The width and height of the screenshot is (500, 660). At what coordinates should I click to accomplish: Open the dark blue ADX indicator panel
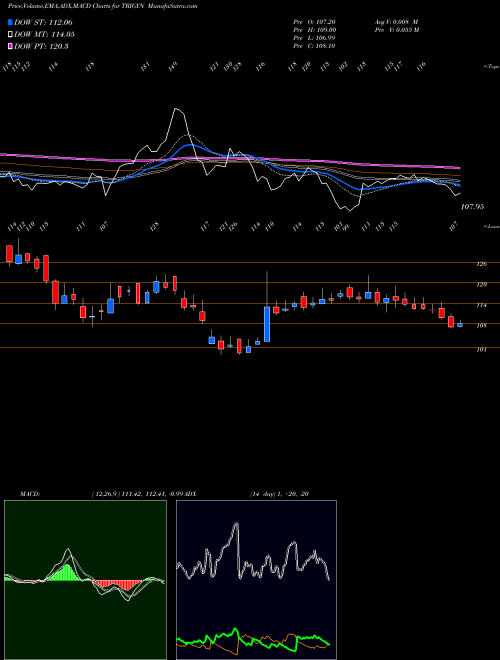[x=256, y=580]
